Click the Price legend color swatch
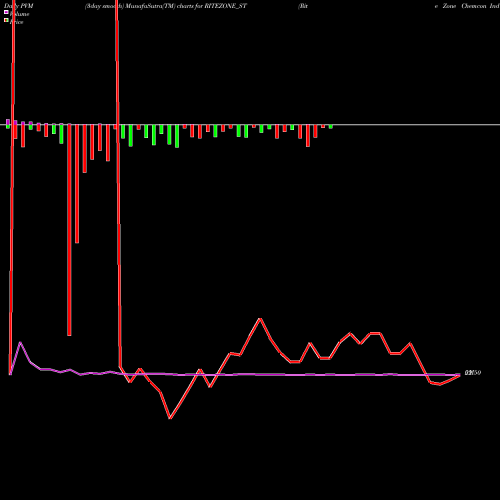 tap(6, 20)
